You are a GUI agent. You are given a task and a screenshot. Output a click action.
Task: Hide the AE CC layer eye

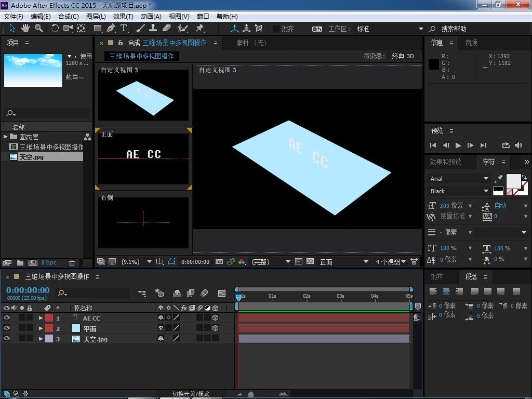pyautogui.click(x=7, y=318)
